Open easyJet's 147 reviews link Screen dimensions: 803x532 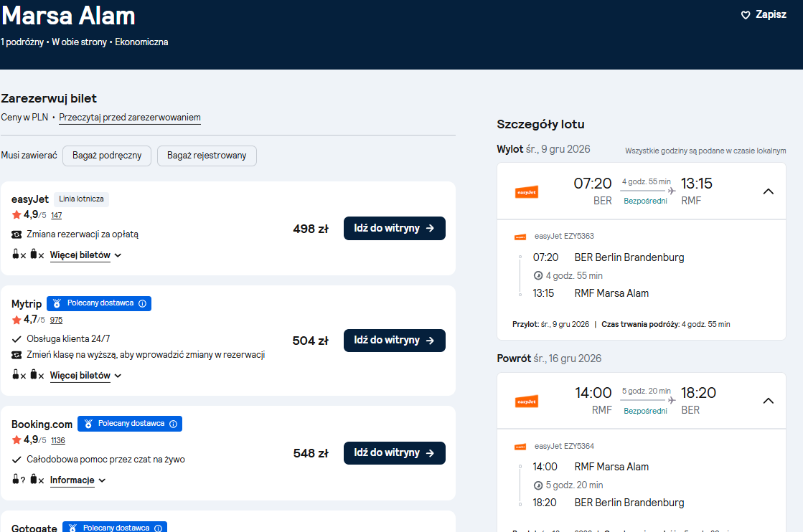pos(57,215)
